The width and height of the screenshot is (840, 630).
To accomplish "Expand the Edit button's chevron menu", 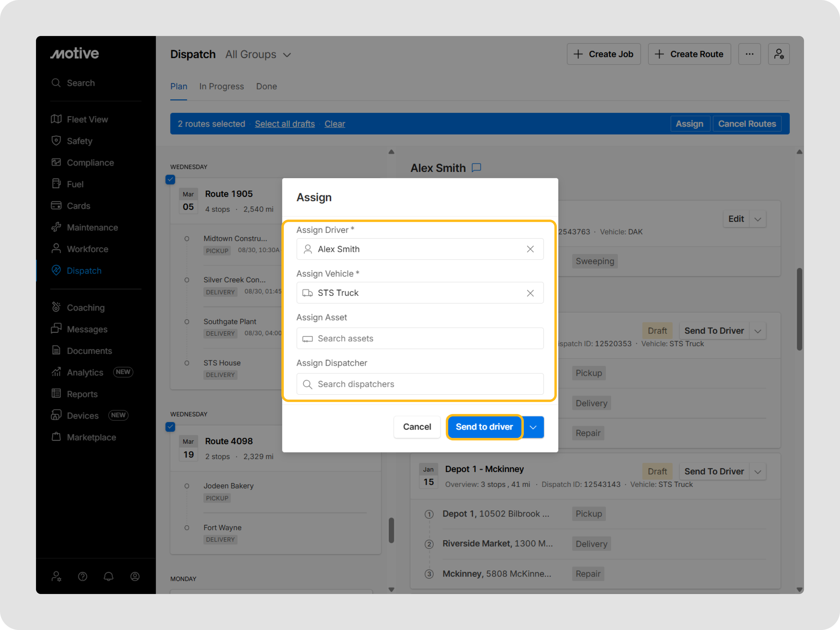I will 757,219.
